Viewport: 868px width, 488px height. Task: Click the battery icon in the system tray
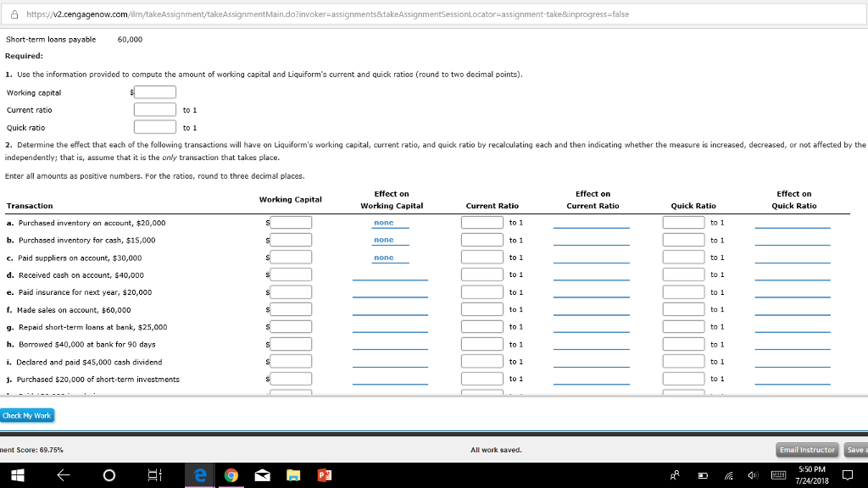tap(703, 476)
